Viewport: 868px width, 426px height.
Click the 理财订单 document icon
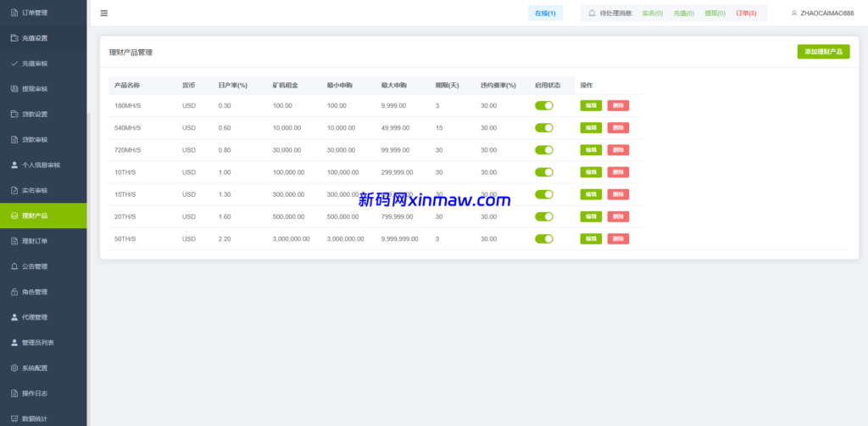pos(15,241)
